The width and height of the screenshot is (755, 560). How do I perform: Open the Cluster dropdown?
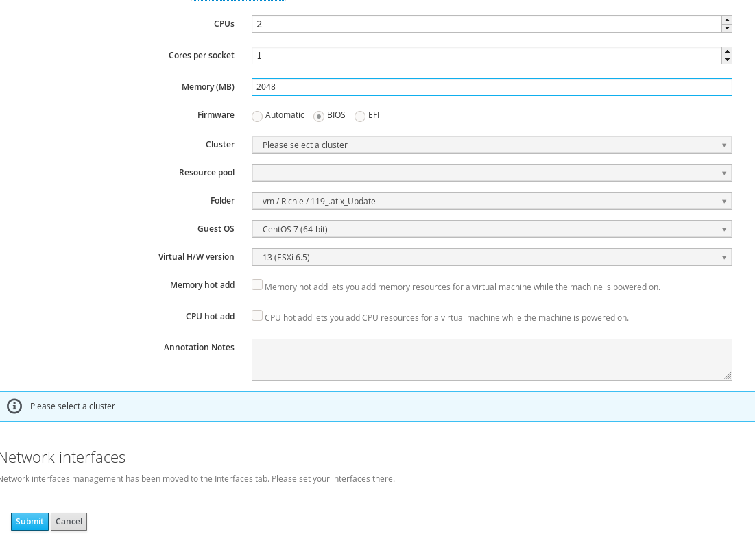pos(492,145)
